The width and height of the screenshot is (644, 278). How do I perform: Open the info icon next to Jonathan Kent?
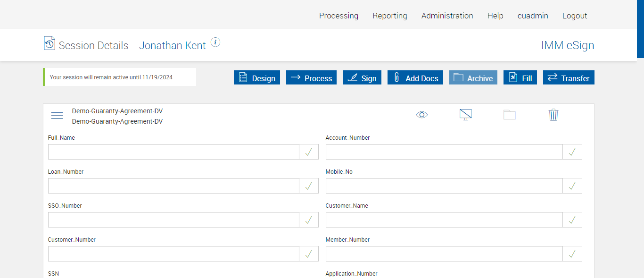215,42
